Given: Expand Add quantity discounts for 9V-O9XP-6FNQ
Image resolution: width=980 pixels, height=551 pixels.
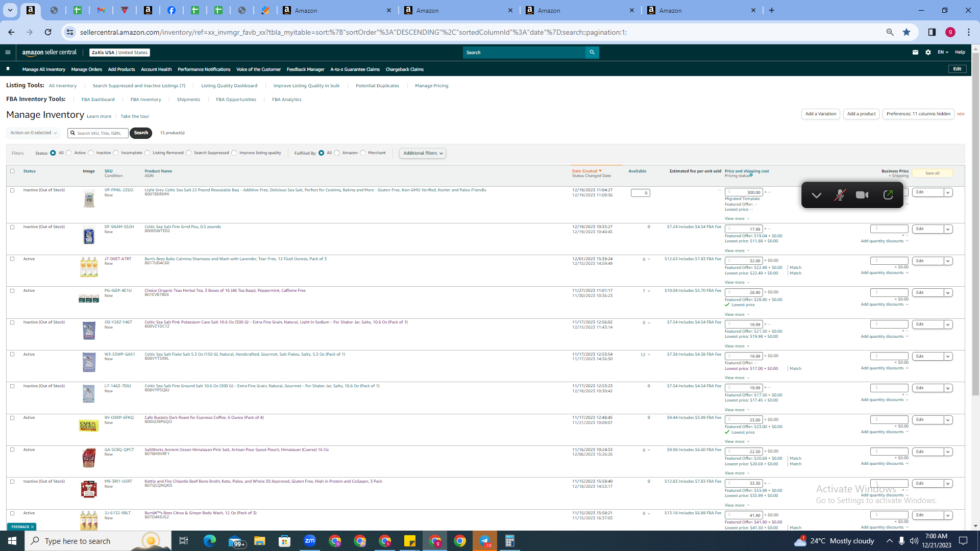Looking at the screenshot, I should 885,432.
